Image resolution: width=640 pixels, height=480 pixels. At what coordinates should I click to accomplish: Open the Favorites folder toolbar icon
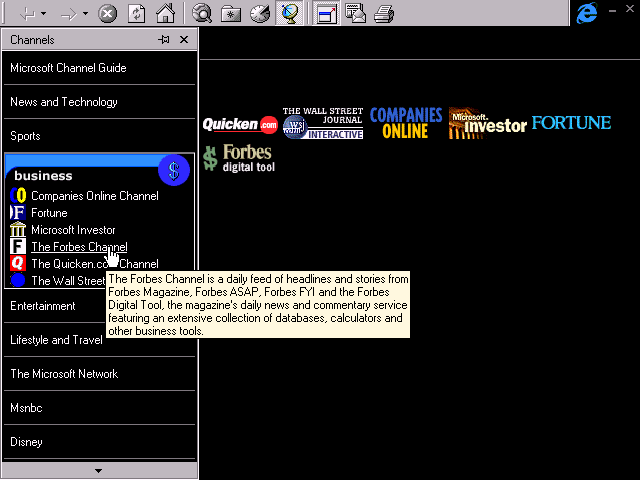click(x=231, y=14)
